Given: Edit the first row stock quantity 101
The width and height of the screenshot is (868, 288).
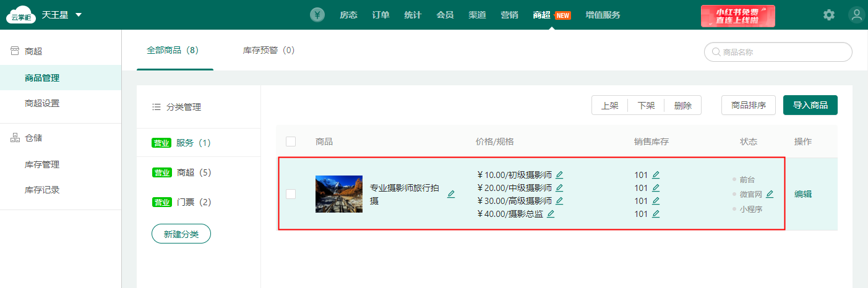Looking at the screenshot, I should pos(656,175).
